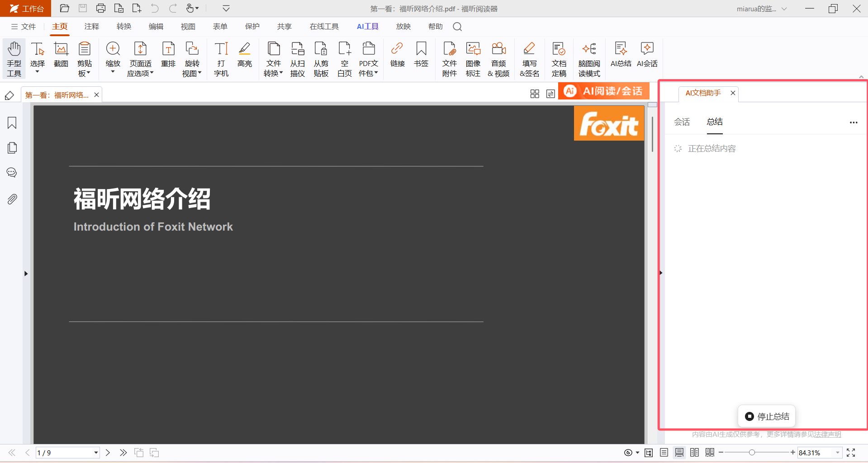The image size is (868, 463).
Task: Switch to single page view mode
Action: pyautogui.click(x=664, y=453)
